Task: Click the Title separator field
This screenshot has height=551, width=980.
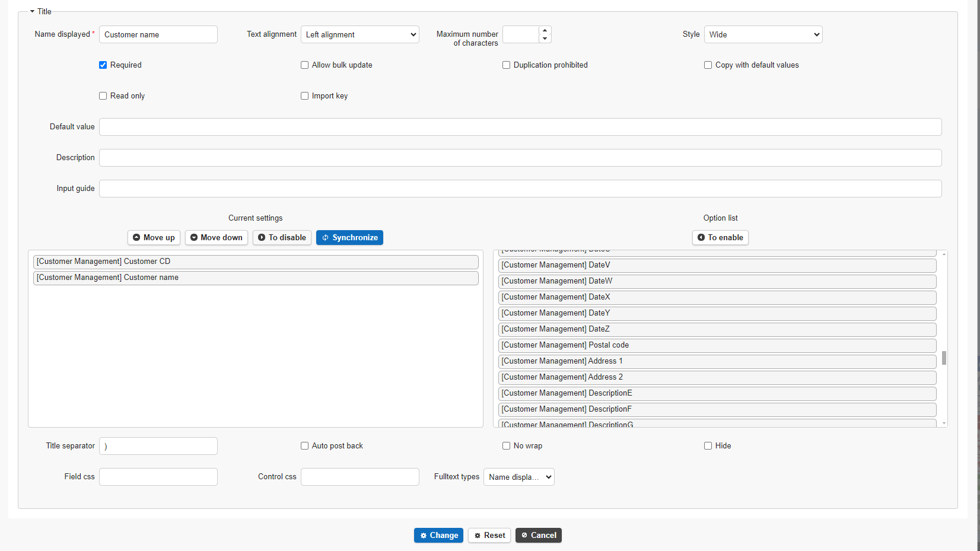Action: (x=158, y=446)
